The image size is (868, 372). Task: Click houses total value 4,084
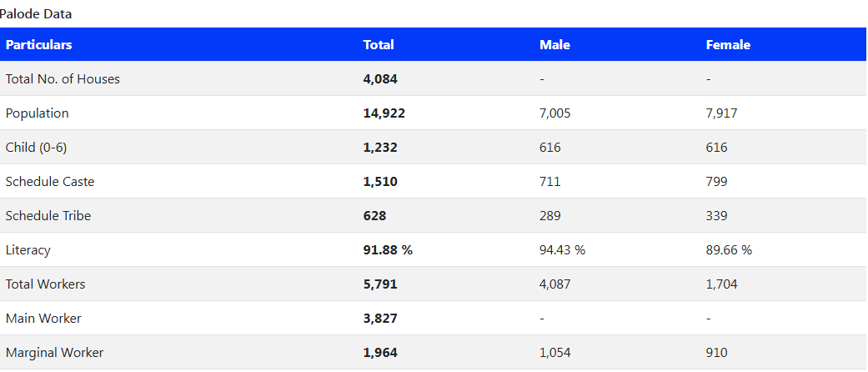(x=380, y=79)
